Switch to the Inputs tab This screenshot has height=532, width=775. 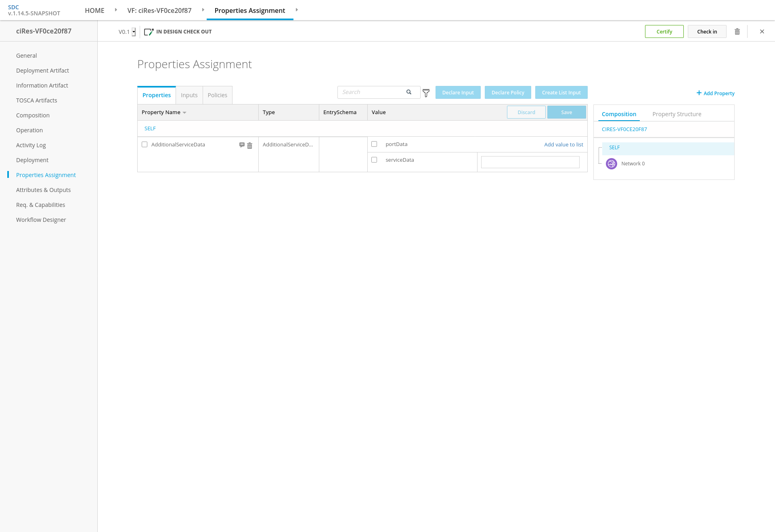[x=189, y=95]
